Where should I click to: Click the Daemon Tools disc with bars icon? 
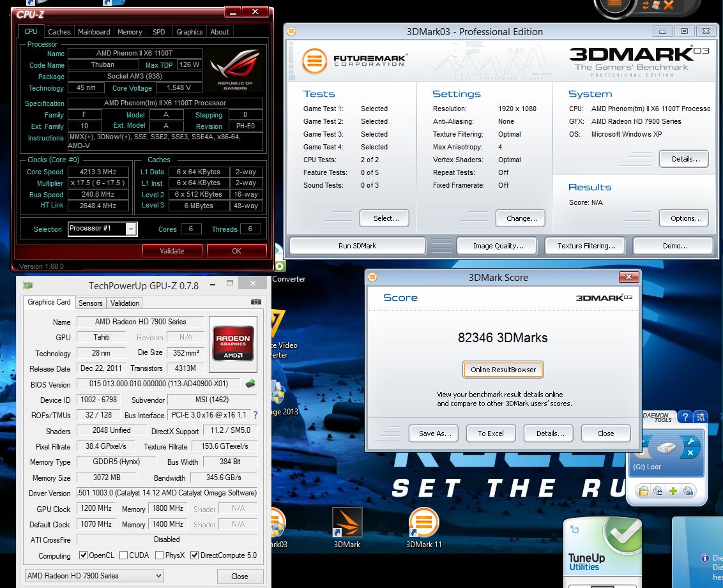coord(689,491)
